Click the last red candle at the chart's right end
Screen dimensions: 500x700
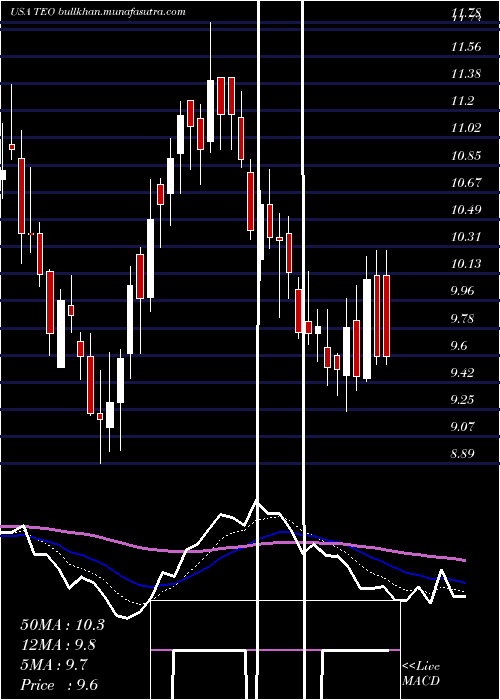click(x=387, y=316)
